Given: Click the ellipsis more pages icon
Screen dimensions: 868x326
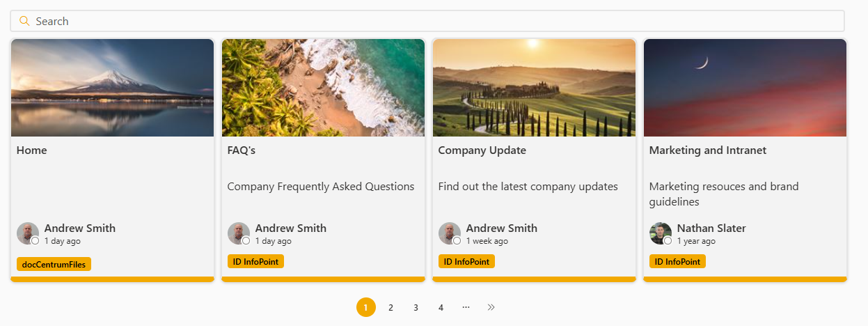Looking at the screenshot, I should tap(466, 307).
